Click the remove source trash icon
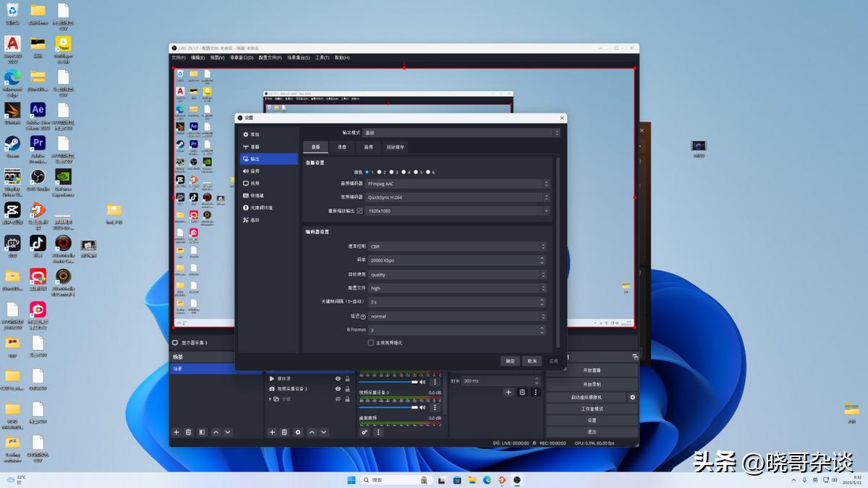 click(284, 432)
